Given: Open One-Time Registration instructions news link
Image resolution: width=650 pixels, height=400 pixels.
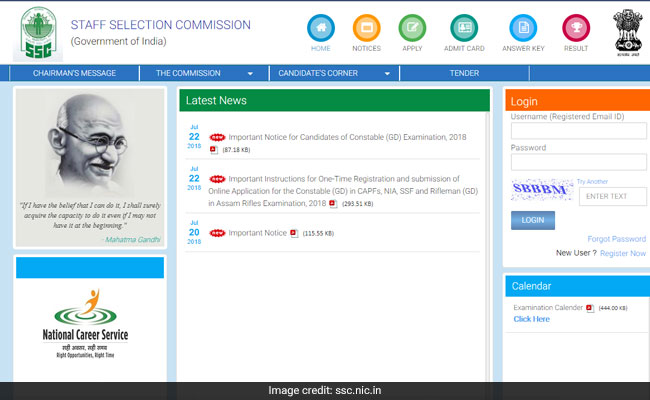Looking at the screenshot, I should click(x=343, y=191).
